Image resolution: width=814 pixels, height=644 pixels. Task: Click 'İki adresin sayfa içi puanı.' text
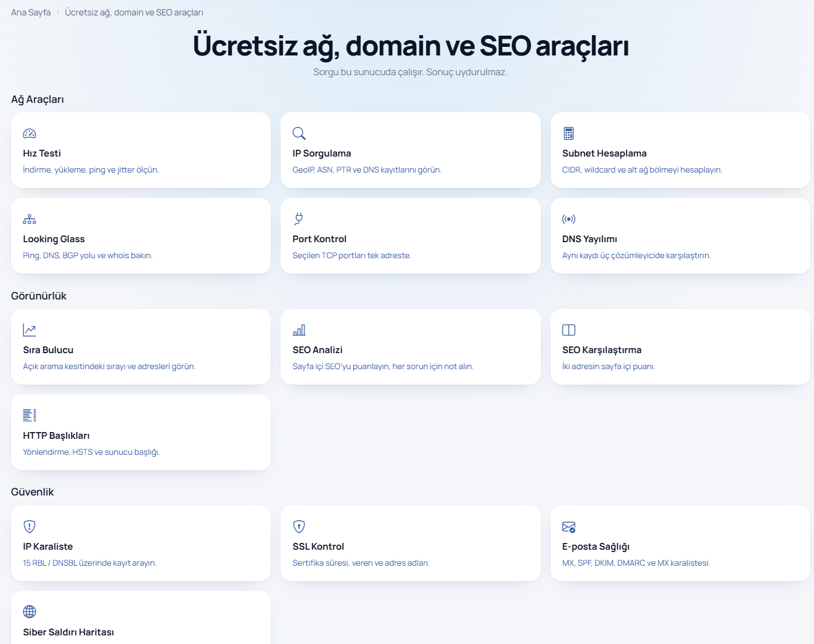609,367
